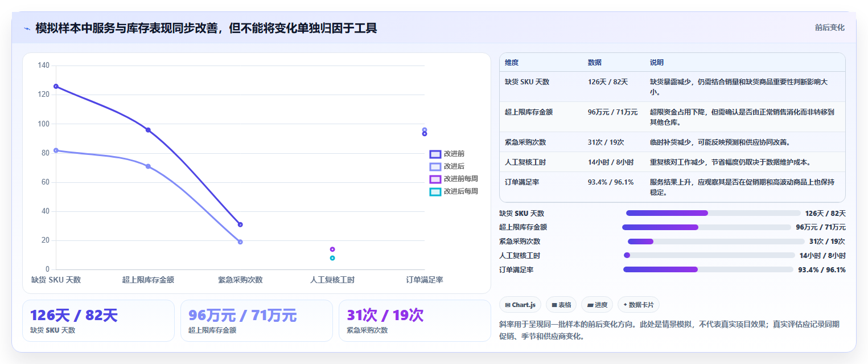Click the 维度 table column header
The image size is (868, 364).
512,63
